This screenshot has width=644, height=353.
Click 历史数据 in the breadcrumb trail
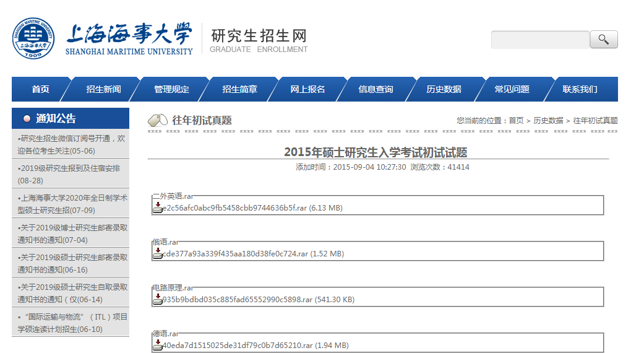click(548, 121)
